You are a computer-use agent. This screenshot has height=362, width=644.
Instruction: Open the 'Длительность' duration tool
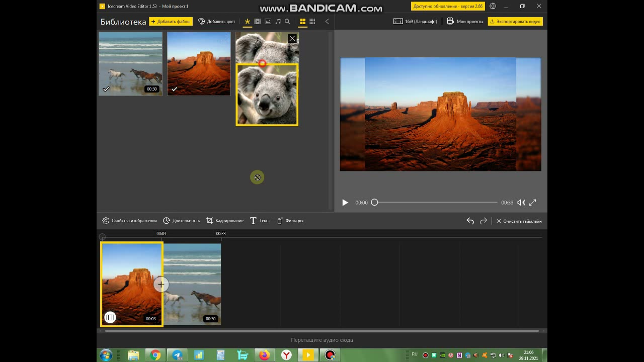(x=181, y=221)
